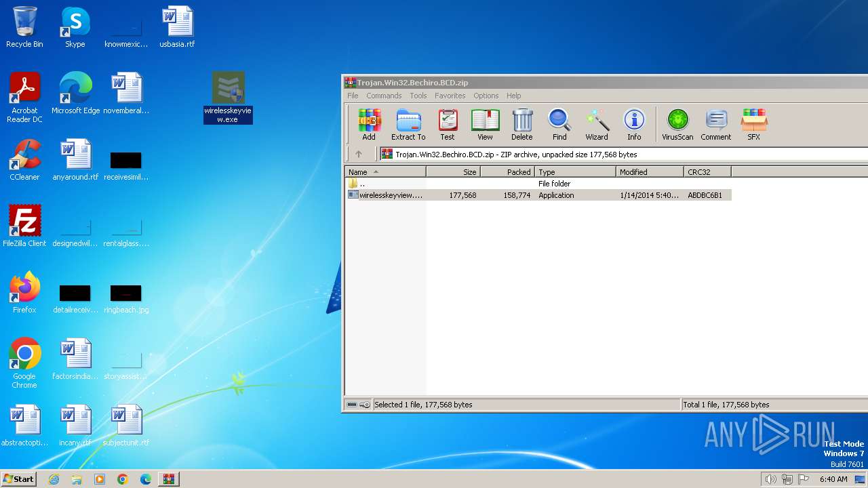This screenshot has height=488, width=868.
Task: Open the Tools menu
Action: click(418, 96)
